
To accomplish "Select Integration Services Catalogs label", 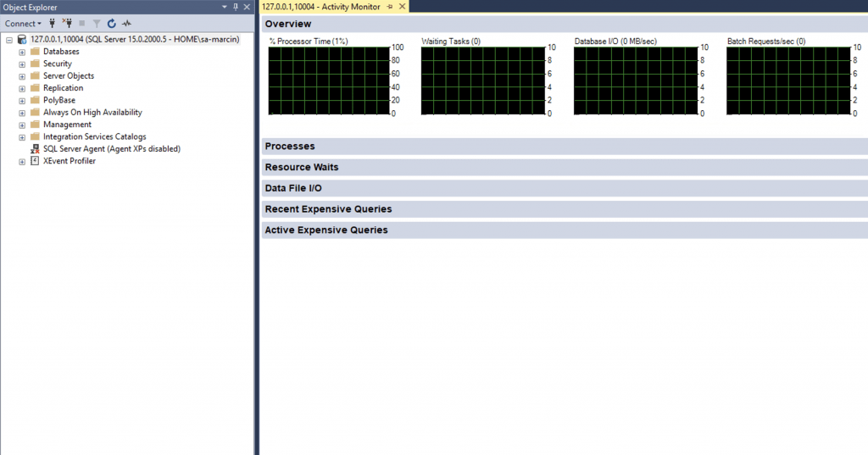I will coord(95,136).
